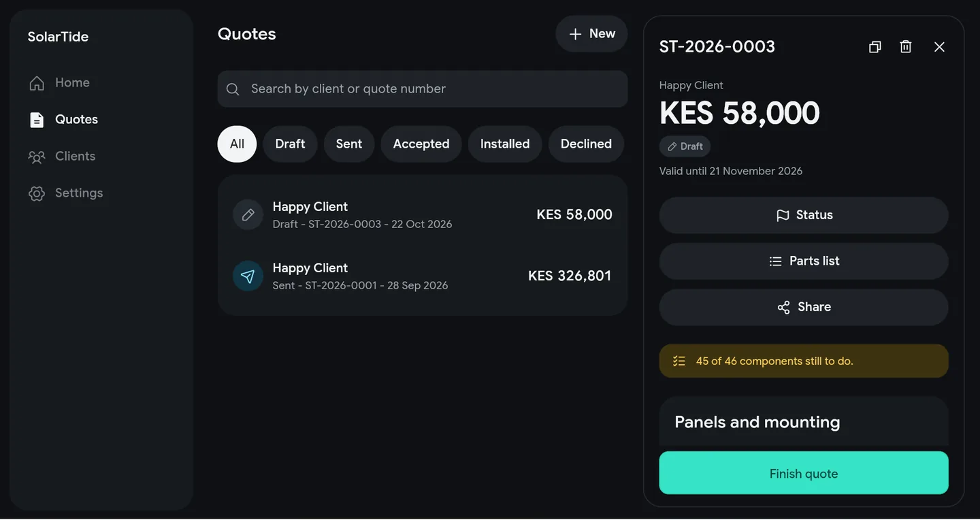Open the Parts list

804,261
